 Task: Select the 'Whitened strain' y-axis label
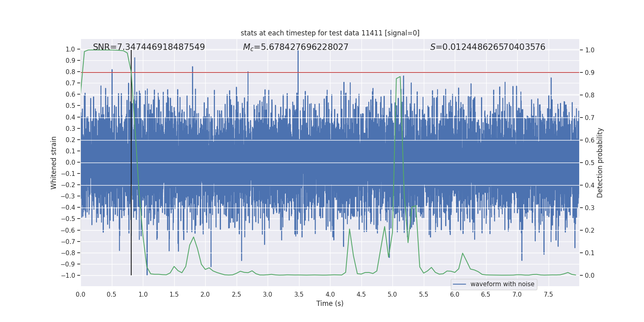pyautogui.click(x=54, y=163)
